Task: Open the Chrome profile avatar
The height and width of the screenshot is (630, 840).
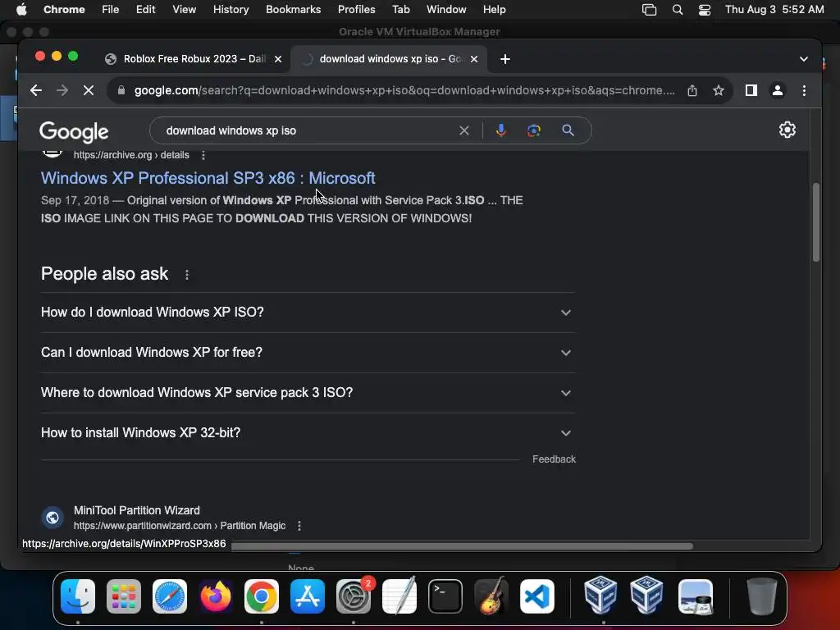Action: [x=778, y=90]
